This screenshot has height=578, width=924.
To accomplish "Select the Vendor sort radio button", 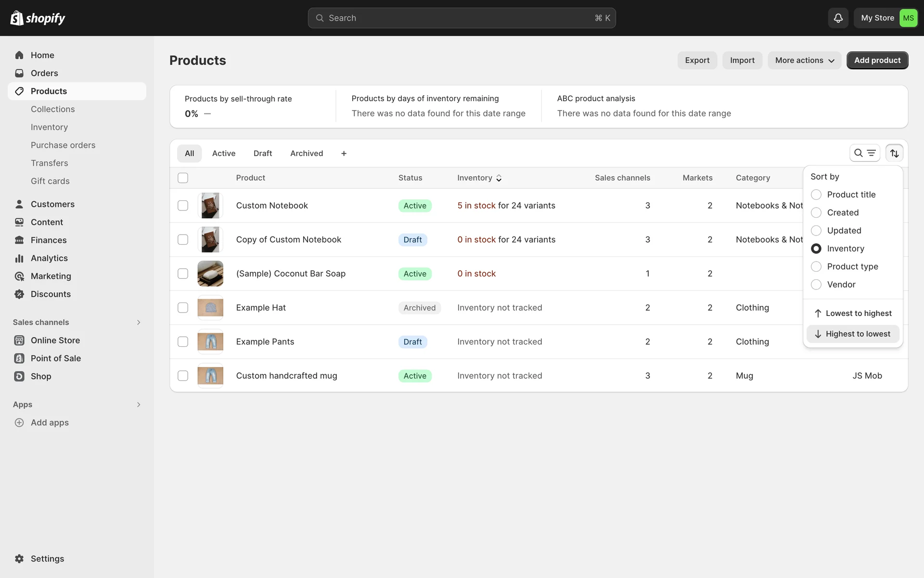I will click(816, 285).
